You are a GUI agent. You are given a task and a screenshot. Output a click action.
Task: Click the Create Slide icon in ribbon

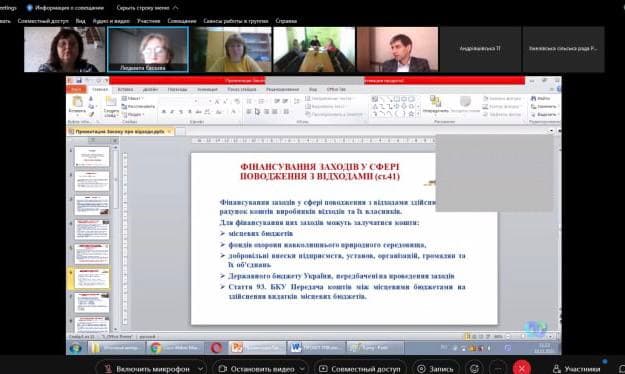pos(111,106)
